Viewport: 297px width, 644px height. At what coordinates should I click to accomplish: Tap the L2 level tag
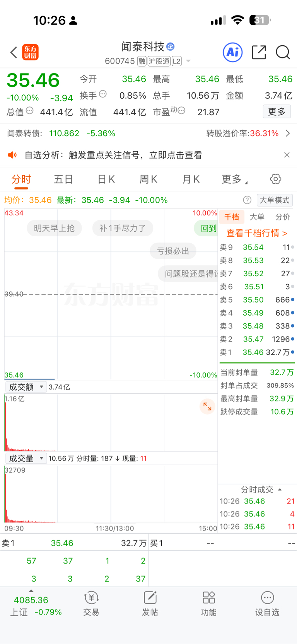177,61
